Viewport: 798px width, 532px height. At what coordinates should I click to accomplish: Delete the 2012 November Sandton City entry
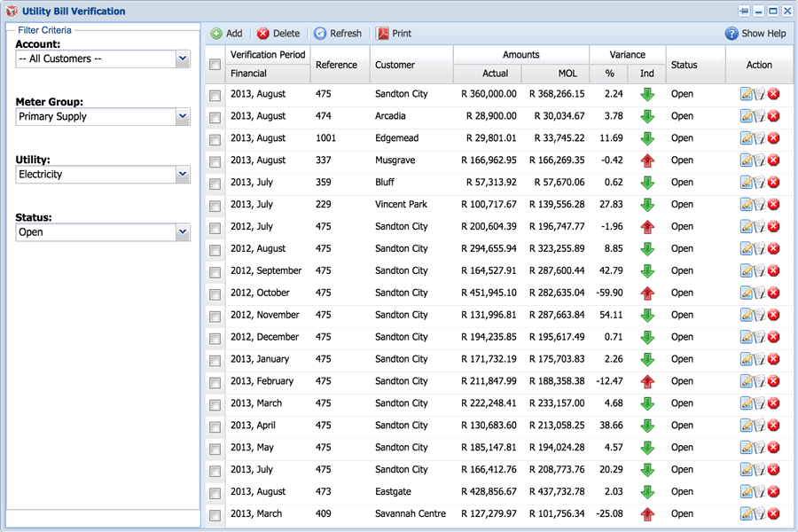coord(773,315)
